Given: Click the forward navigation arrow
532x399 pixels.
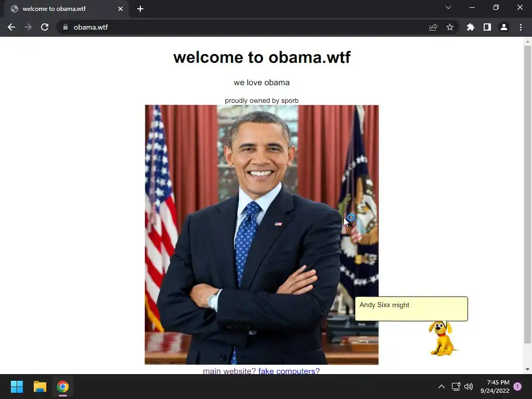Looking at the screenshot, I should pos(28,27).
